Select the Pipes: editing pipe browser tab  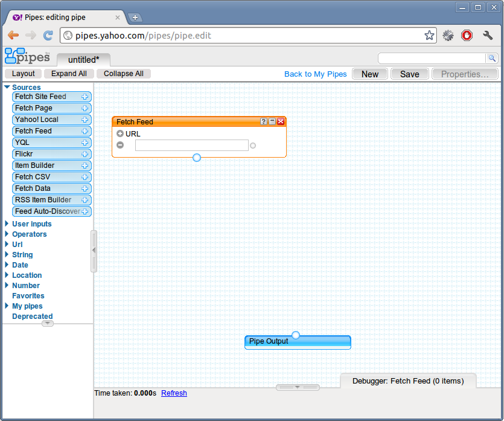coord(65,18)
